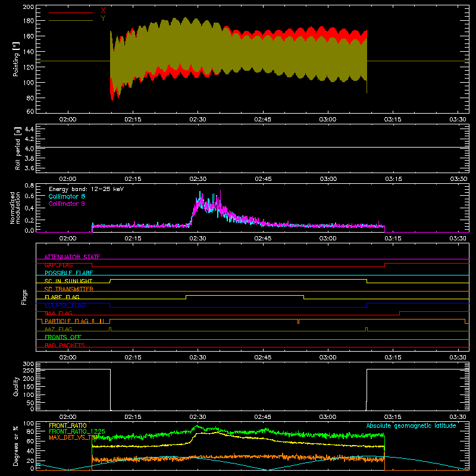Select the SC_IN_SUNLIGHT flag label
Image resolution: width=476 pixels, height=476 pixels.
68,281
